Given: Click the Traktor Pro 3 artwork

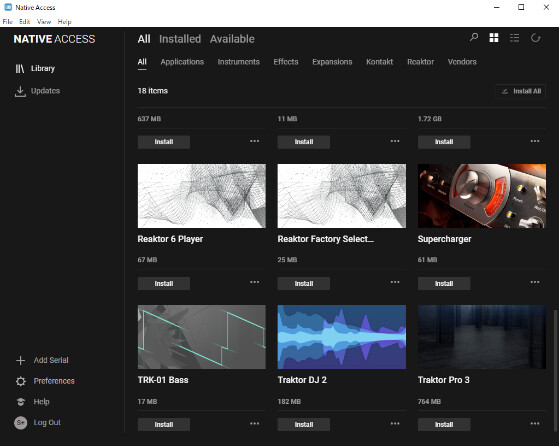Looking at the screenshot, I should [x=482, y=337].
